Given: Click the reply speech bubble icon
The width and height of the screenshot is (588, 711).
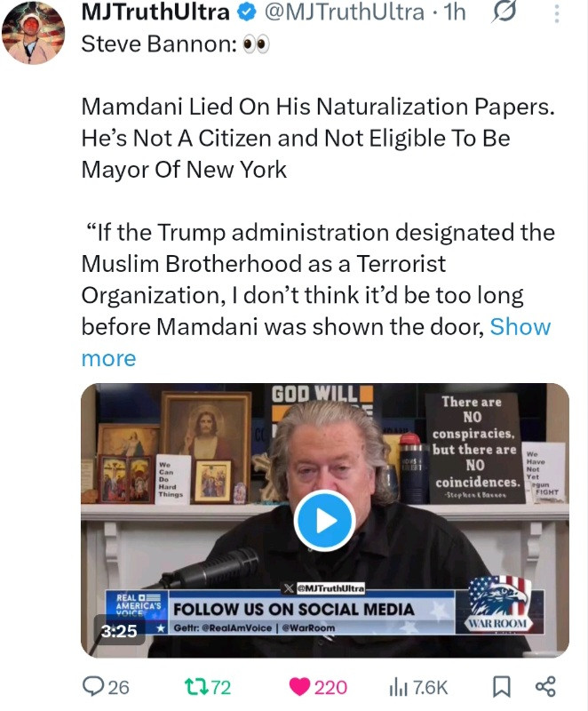Looking at the screenshot, I should tap(93, 686).
